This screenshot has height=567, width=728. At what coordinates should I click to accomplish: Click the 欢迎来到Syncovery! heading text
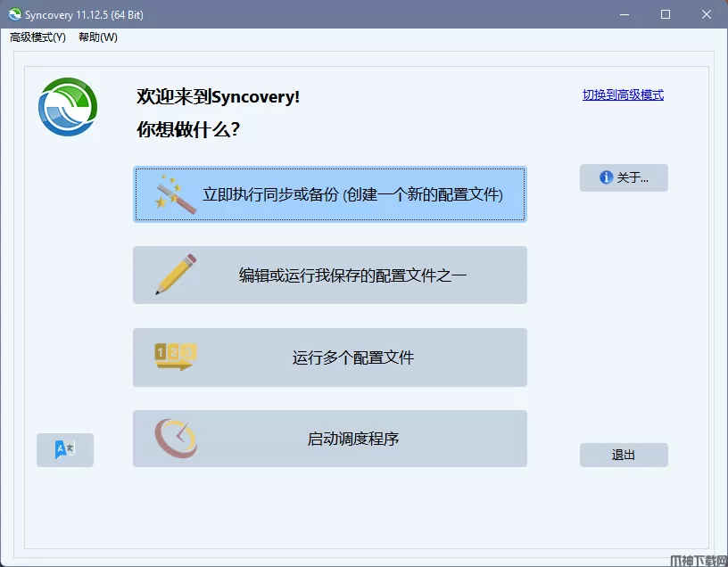(x=219, y=97)
